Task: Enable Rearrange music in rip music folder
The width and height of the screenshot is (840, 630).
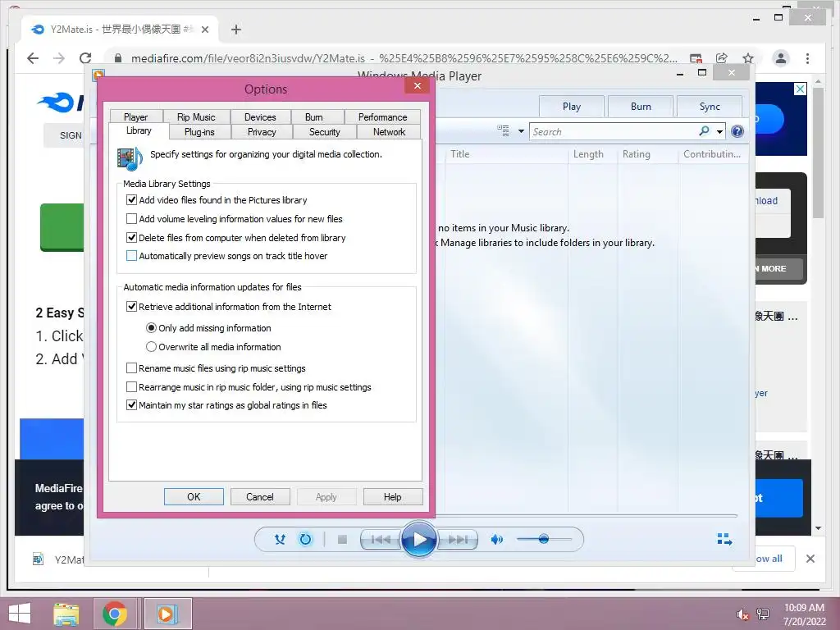Action: [x=132, y=387]
